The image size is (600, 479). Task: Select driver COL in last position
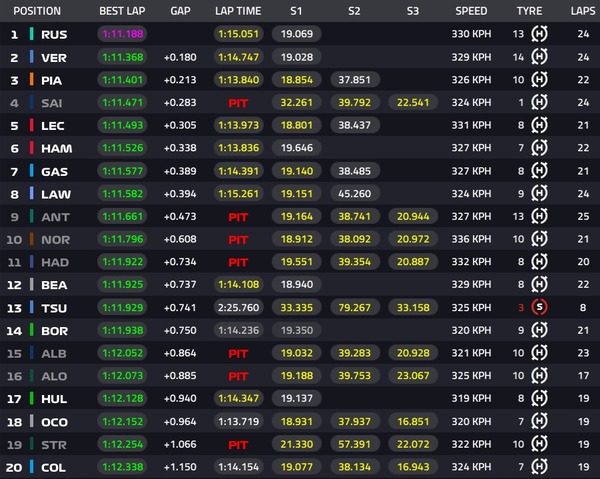click(53, 468)
